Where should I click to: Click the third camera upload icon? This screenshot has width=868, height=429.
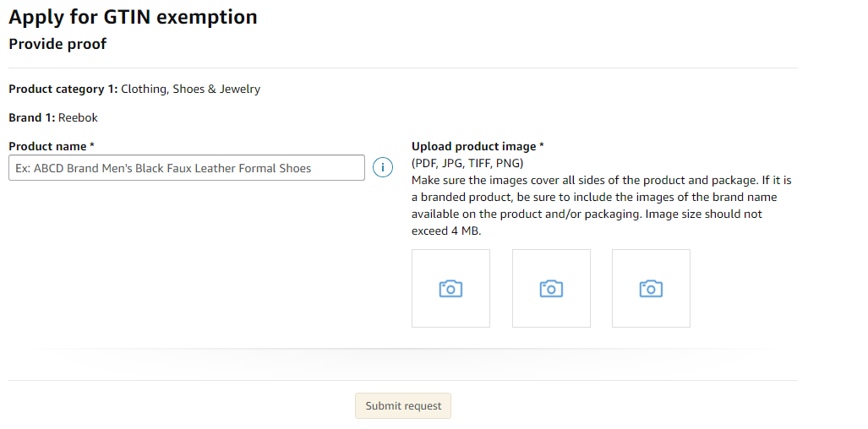click(651, 289)
